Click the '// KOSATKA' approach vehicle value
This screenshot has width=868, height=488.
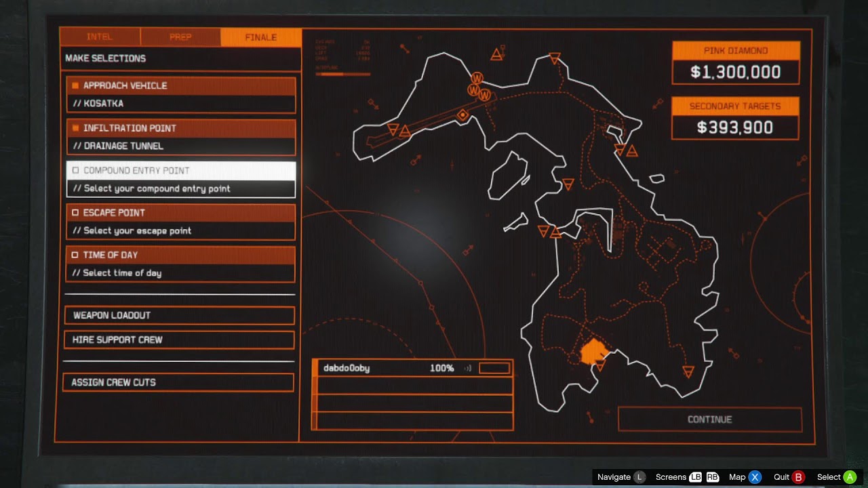pyautogui.click(x=98, y=104)
